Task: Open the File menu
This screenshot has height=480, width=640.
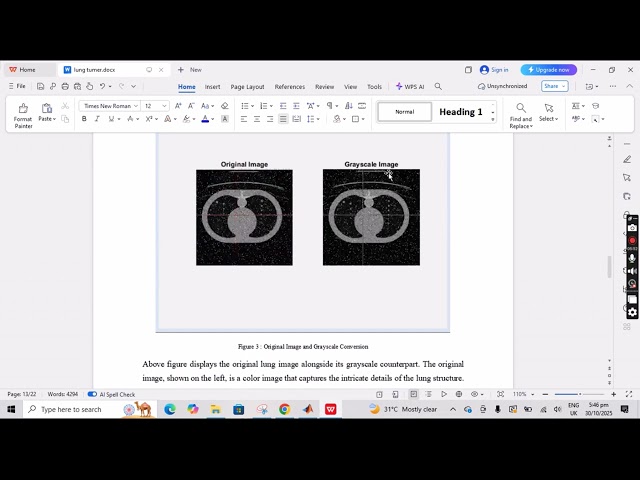Action: click(x=18, y=86)
